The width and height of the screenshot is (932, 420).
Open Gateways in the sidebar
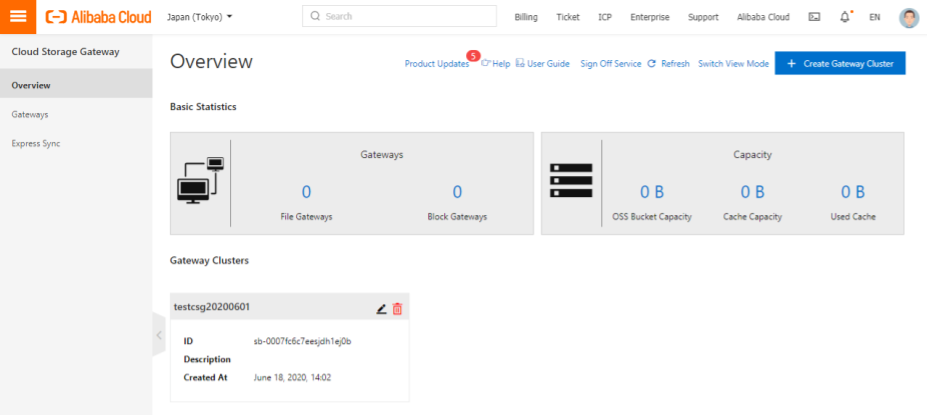[76, 114]
